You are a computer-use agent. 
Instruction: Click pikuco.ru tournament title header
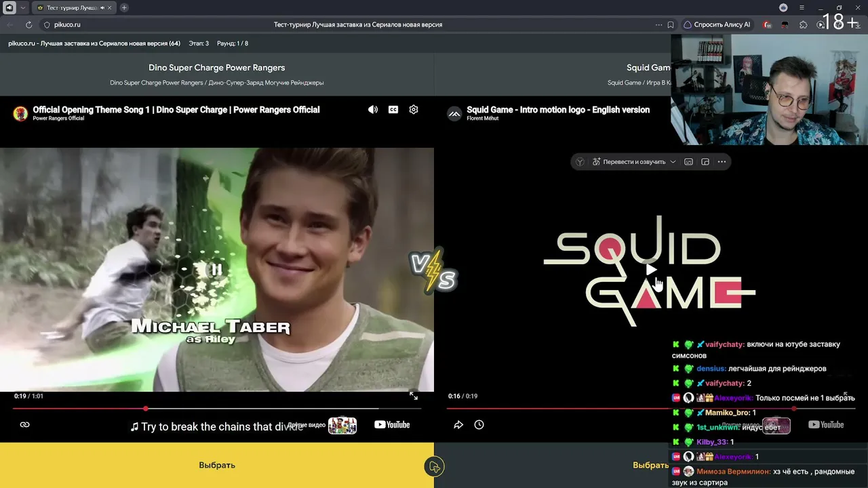click(x=94, y=43)
